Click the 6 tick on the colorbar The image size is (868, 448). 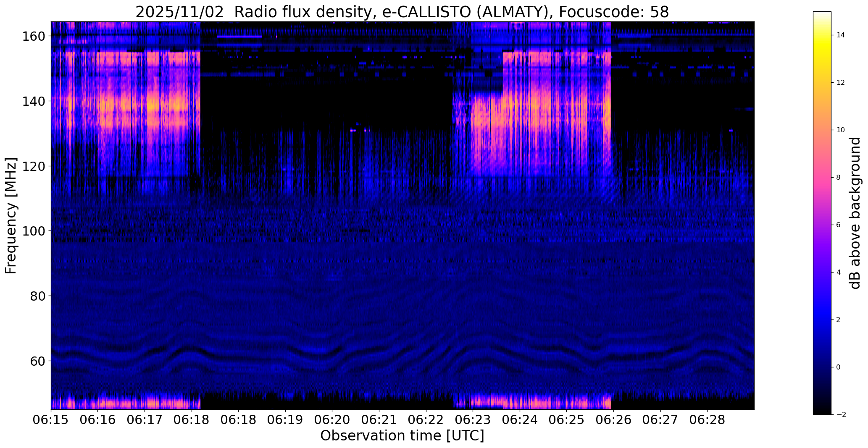tap(838, 225)
